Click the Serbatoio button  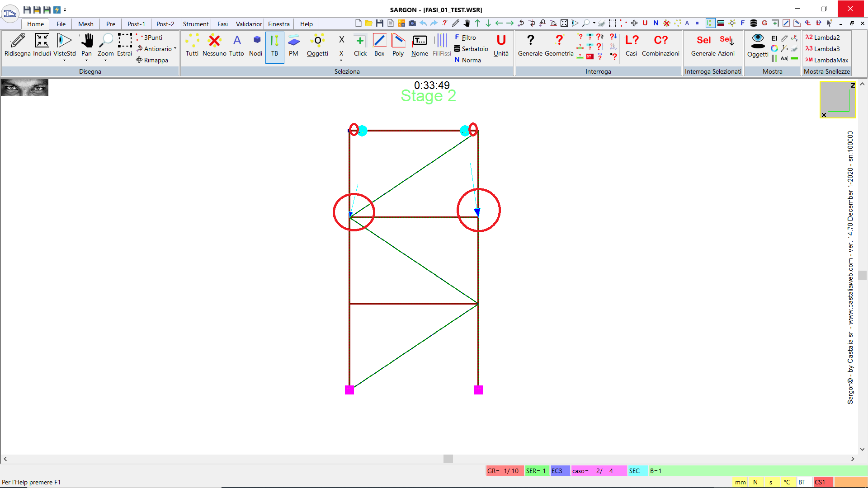471,49
